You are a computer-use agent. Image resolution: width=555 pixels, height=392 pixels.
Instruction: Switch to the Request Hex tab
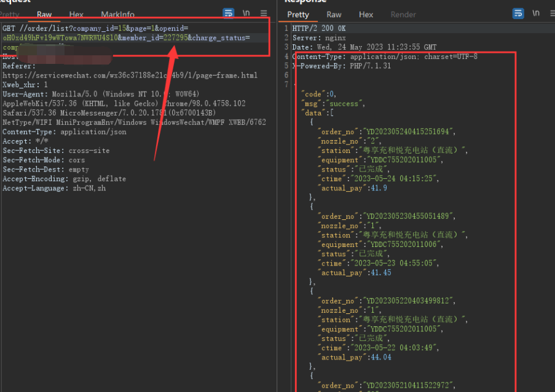click(76, 14)
